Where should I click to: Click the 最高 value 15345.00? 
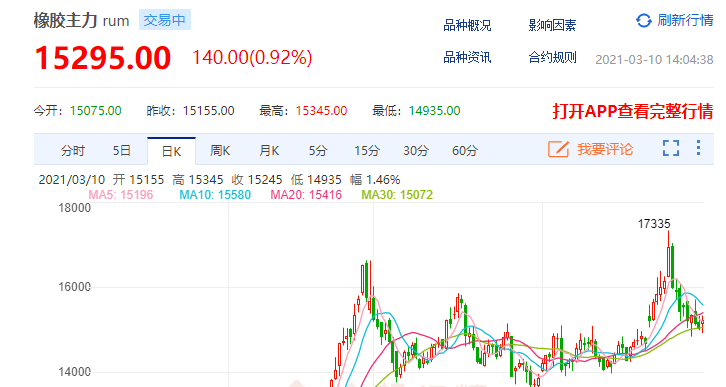pyautogui.click(x=321, y=111)
